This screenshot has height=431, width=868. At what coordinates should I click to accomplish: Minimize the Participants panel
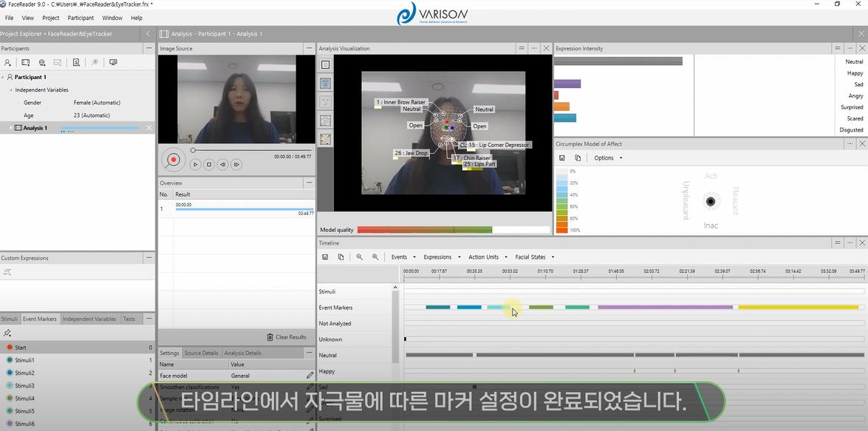point(148,49)
